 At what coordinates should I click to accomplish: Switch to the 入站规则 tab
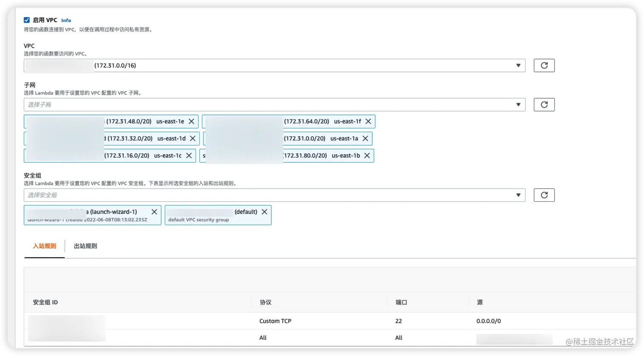tap(44, 246)
